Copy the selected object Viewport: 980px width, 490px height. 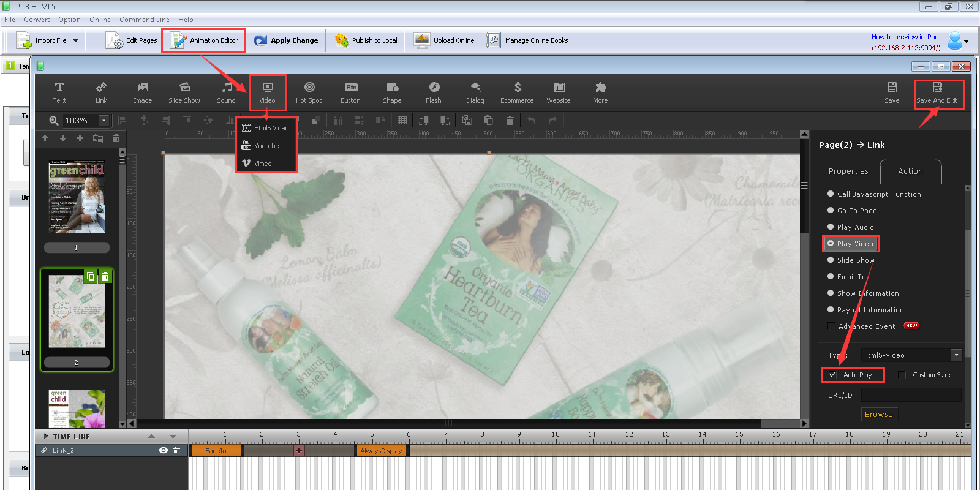click(x=467, y=121)
